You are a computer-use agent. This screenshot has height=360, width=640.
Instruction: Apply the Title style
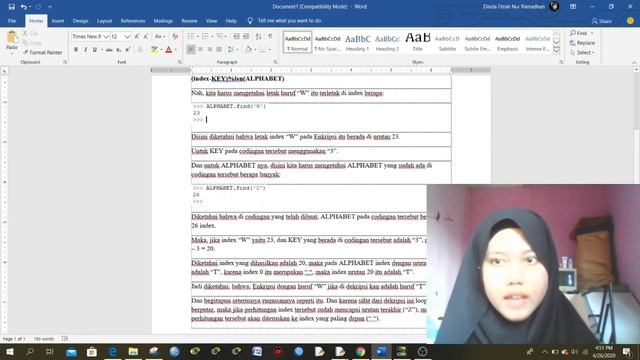pos(417,42)
